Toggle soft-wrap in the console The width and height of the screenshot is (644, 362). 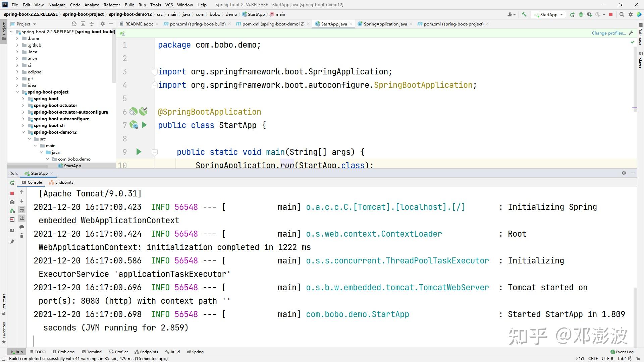point(22,209)
